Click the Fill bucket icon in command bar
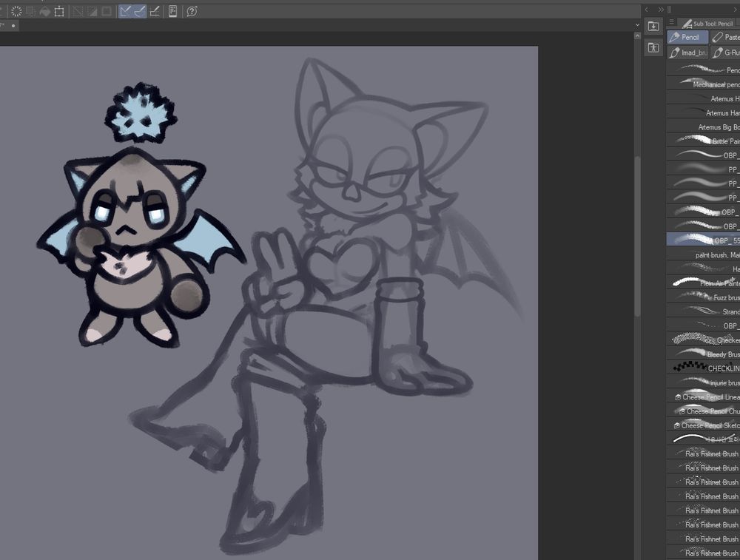740x560 pixels. pyautogui.click(x=45, y=11)
